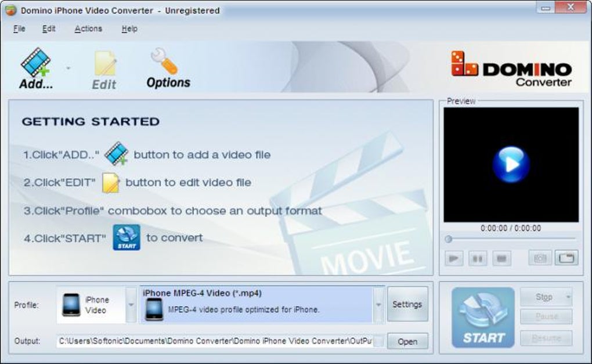Open the Stop button dropdown arrow
The height and width of the screenshot is (364, 592).
click(x=568, y=297)
